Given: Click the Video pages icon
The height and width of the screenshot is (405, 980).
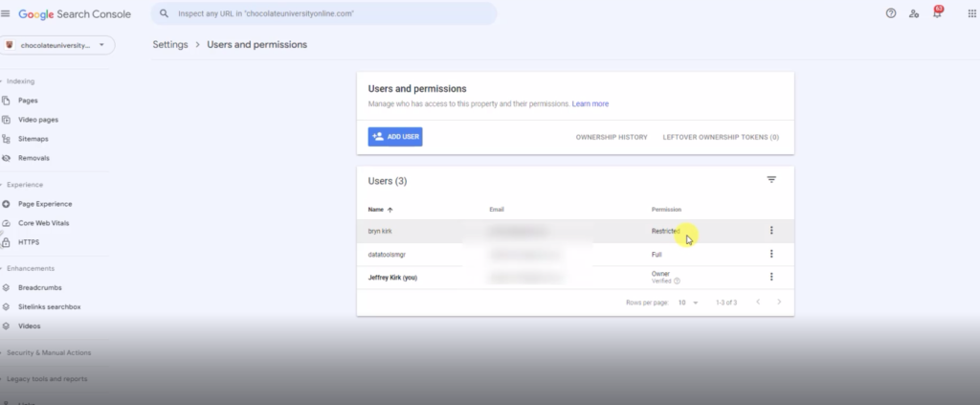Looking at the screenshot, I should pos(7,120).
